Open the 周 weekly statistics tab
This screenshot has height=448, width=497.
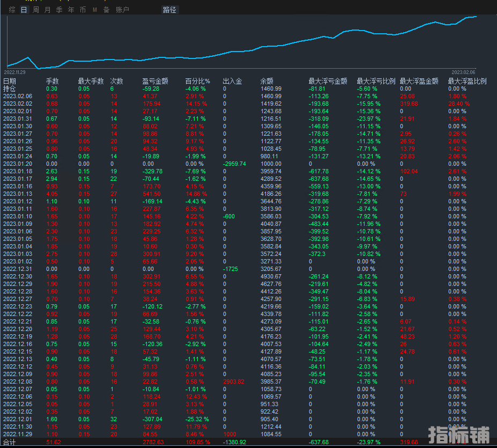pos(36,10)
